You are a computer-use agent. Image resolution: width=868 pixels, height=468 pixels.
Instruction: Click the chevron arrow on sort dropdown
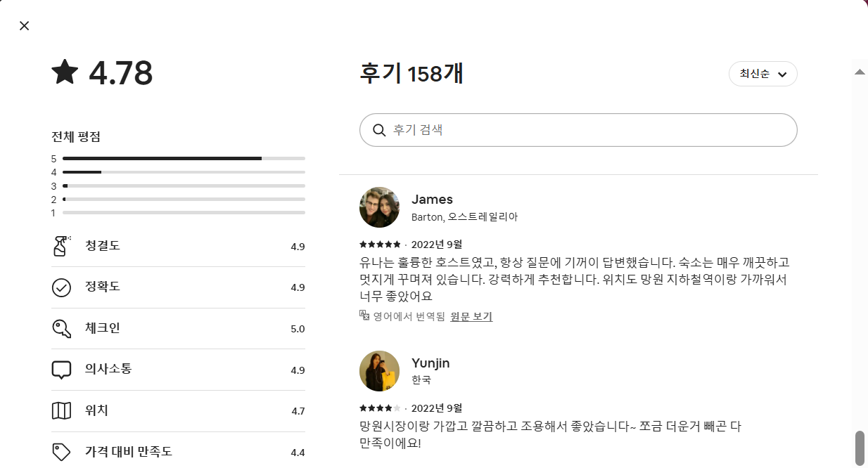point(782,74)
